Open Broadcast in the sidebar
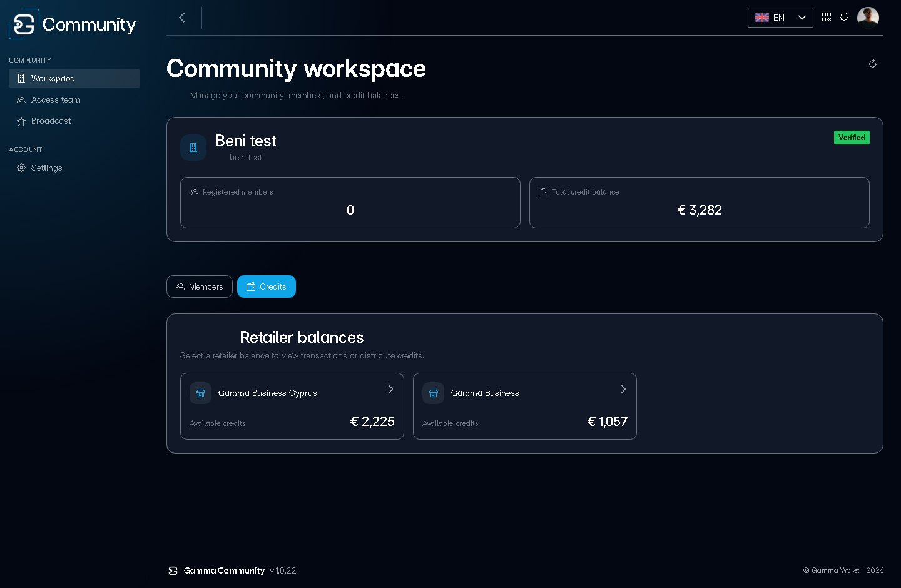The image size is (901, 588). coord(74,121)
